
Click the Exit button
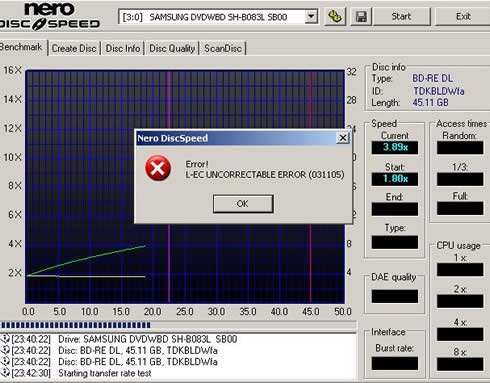click(463, 16)
